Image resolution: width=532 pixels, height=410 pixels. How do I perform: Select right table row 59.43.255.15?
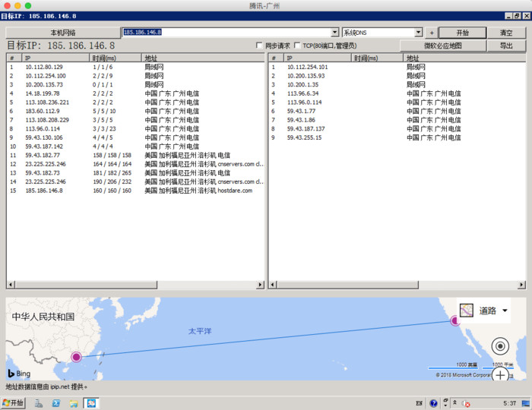[397, 137]
